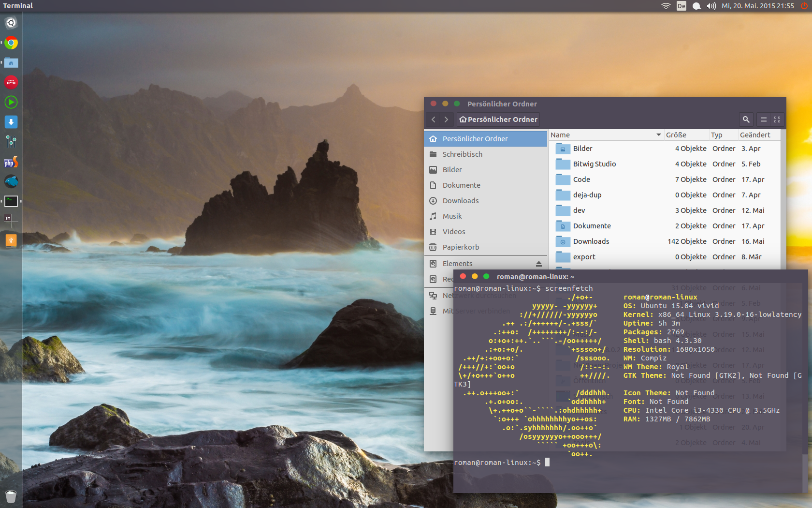Screen dimensions: 812x508
Task: Select the Code folder icon
Action: point(563,179)
